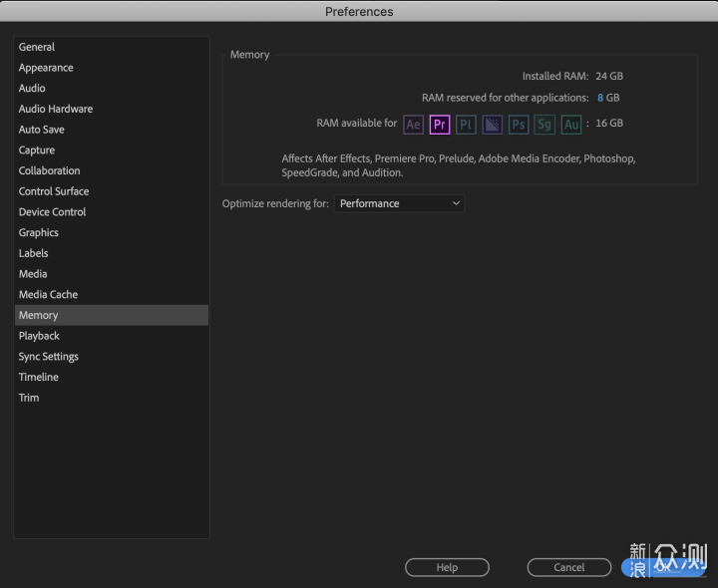Go to Auto Save preferences
The image size is (718, 588).
[x=112, y=129]
